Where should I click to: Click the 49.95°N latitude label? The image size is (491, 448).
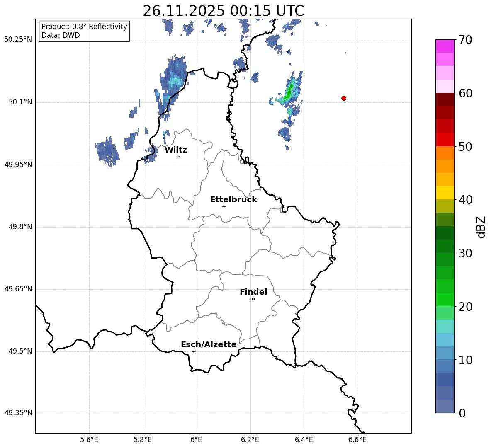(18, 165)
